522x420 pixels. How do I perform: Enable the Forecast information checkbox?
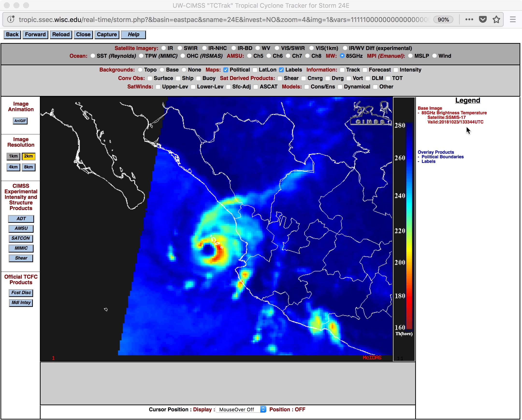pos(365,70)
